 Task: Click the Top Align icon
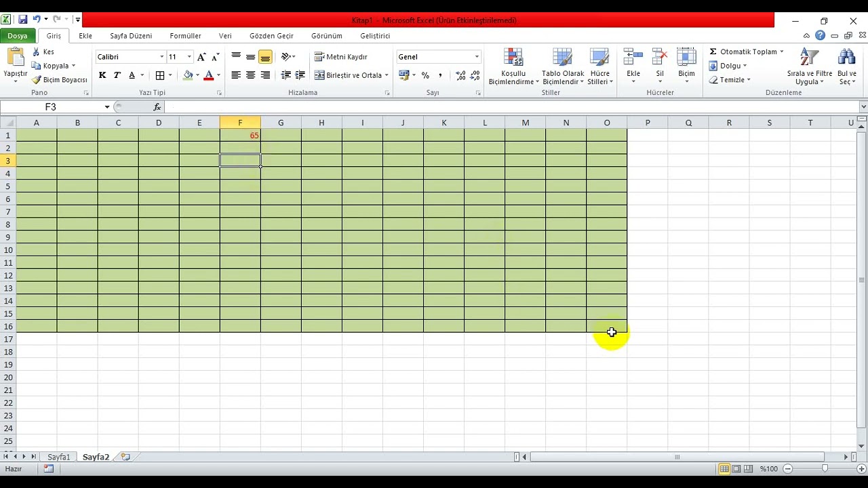[236, 57]
